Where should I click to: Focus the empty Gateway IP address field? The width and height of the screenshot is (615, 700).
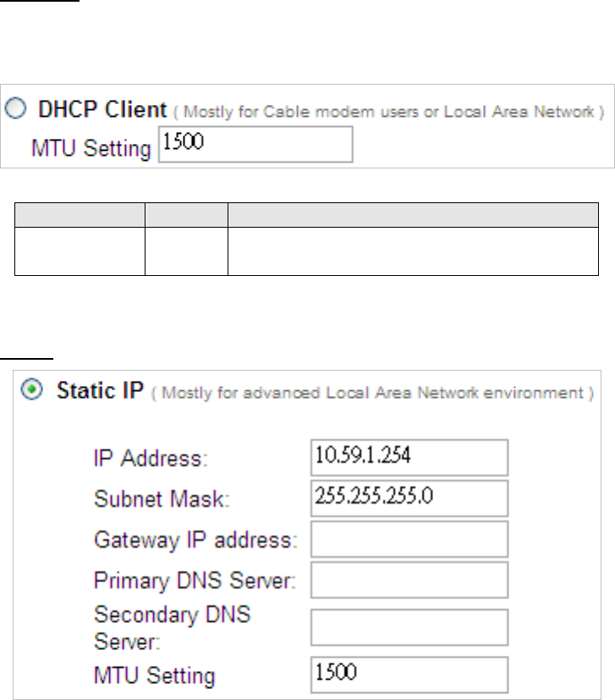(x=409, y=539)
